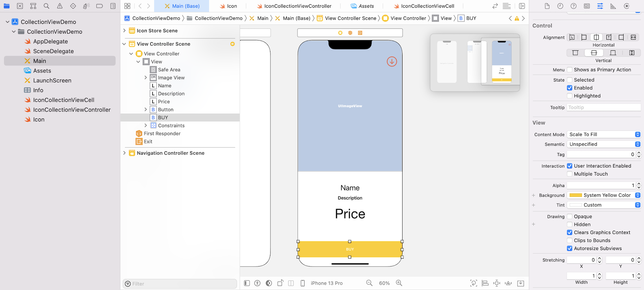
Task: Switch to the Assets tab
Action: tap(362, 6)
